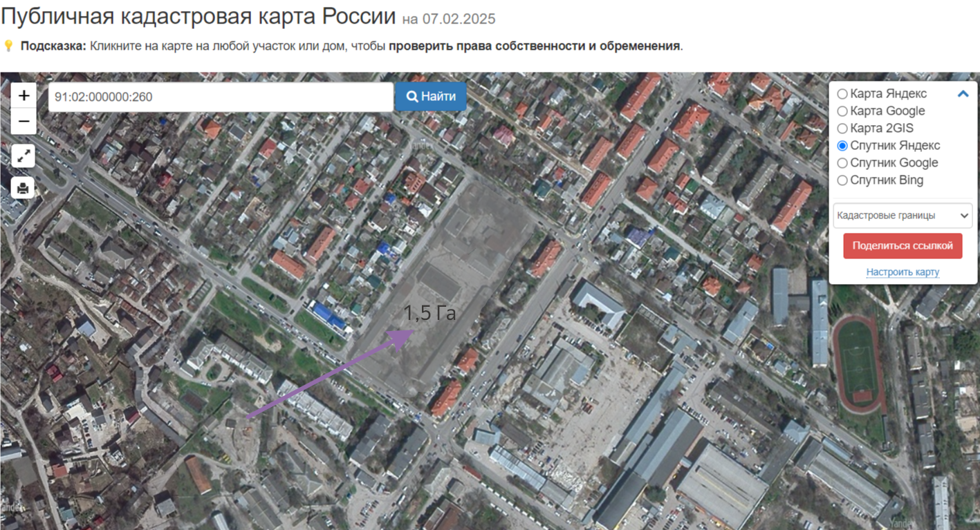Click the lightbulb hint icon
Screen dimensions: 980x530
8,46
